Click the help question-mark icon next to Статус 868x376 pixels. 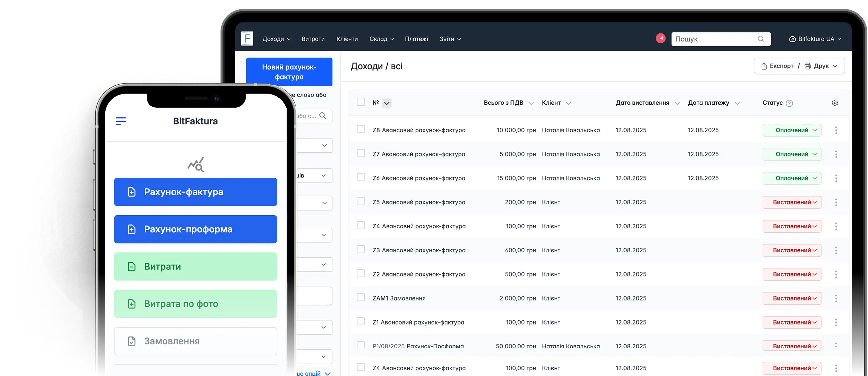pos(789,103)
